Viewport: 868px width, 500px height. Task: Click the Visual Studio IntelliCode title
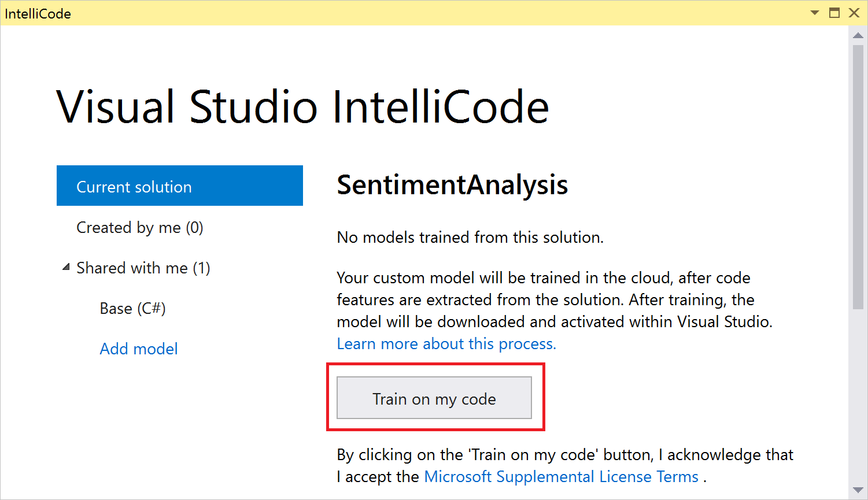coord(302,107)
